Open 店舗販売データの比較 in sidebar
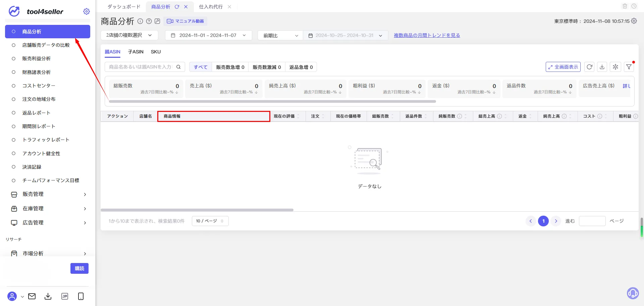Image resolution: width=644 pixels, height=306 pixels. point(46,45)
